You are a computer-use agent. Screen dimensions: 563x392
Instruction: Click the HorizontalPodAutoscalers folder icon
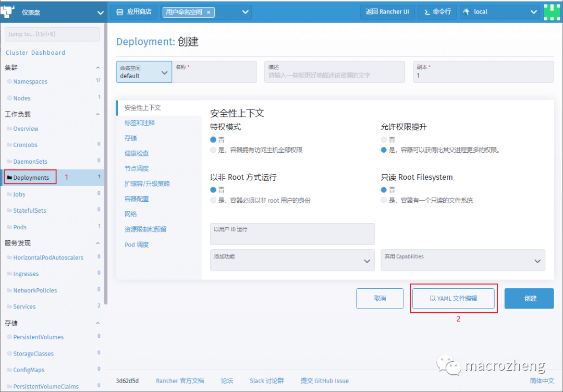(10, 258)
